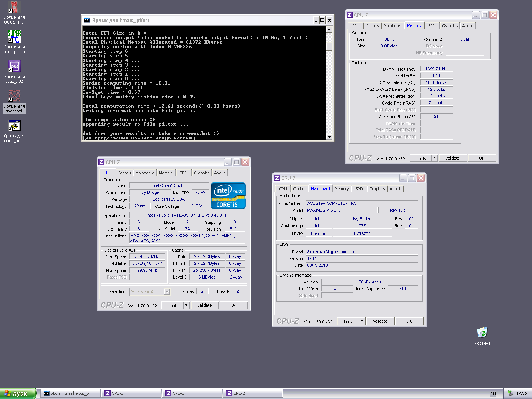Click Validate in the CPU tab window
532x399 pixels.
pos(204,305)
